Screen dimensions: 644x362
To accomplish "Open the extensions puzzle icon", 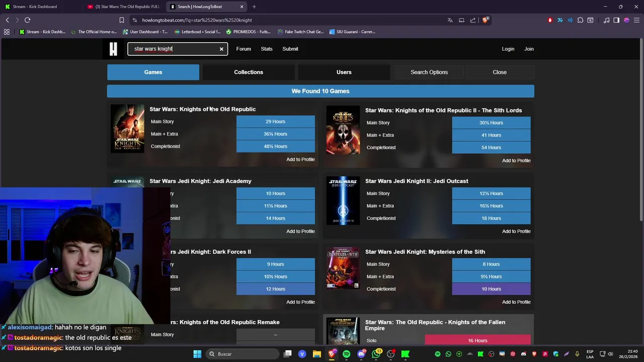I will tap(580, 20).
